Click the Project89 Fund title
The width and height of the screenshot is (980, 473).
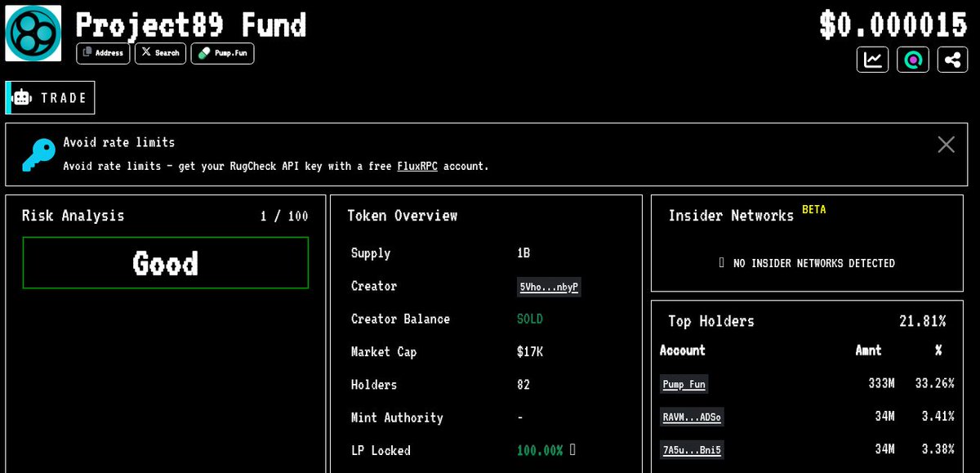(x=191, y=25)
